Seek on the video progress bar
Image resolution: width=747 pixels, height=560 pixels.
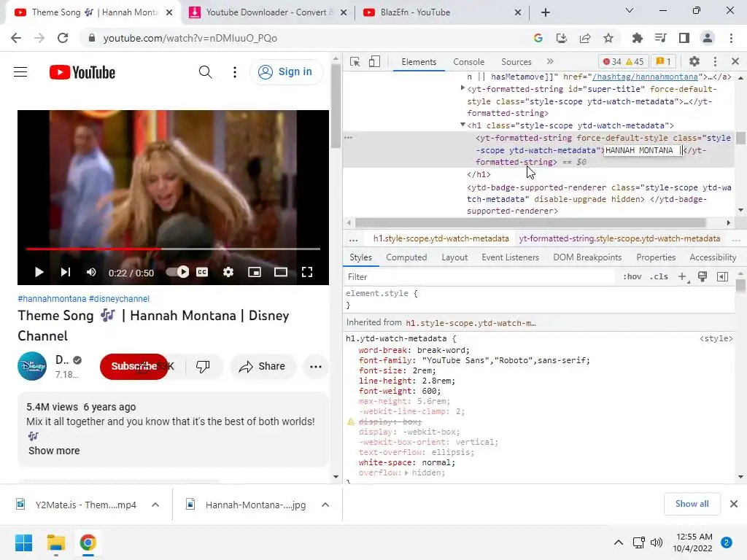coord(173,249)
